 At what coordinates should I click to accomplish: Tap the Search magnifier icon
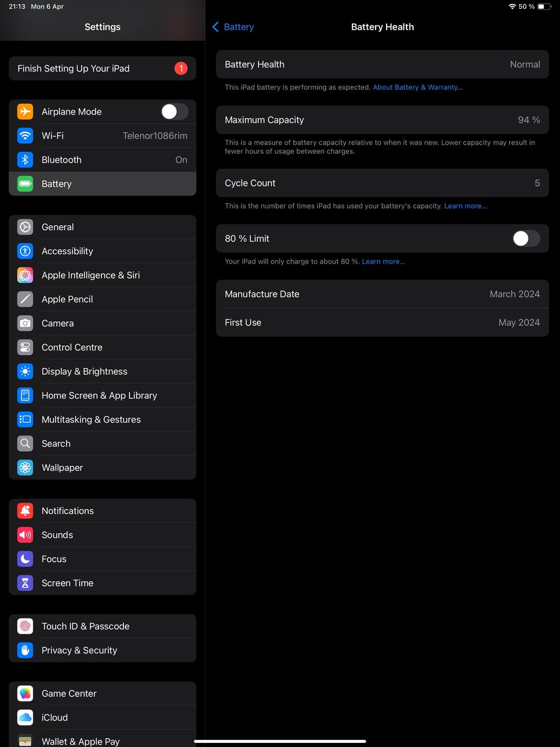click(x=25, y=443)
